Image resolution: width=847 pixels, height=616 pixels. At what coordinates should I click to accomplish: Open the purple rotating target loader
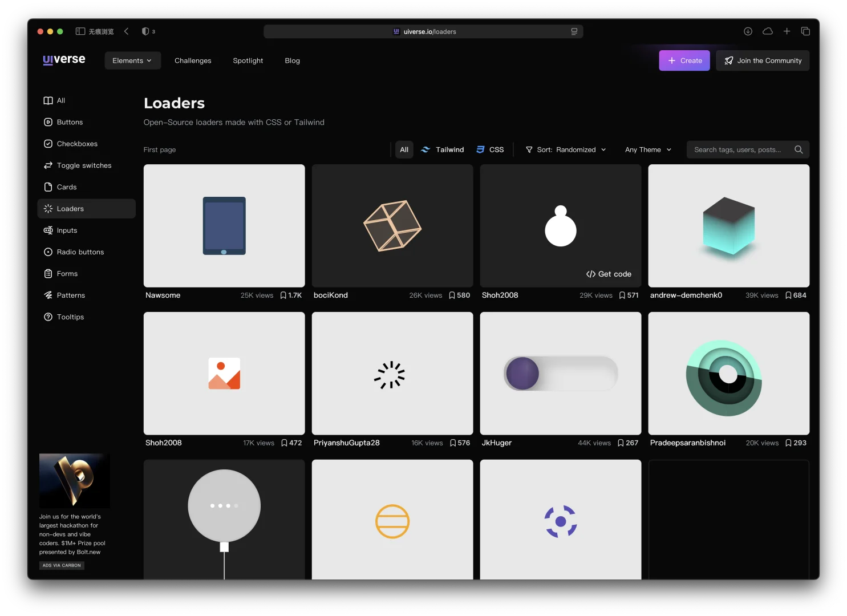(561, 520)
